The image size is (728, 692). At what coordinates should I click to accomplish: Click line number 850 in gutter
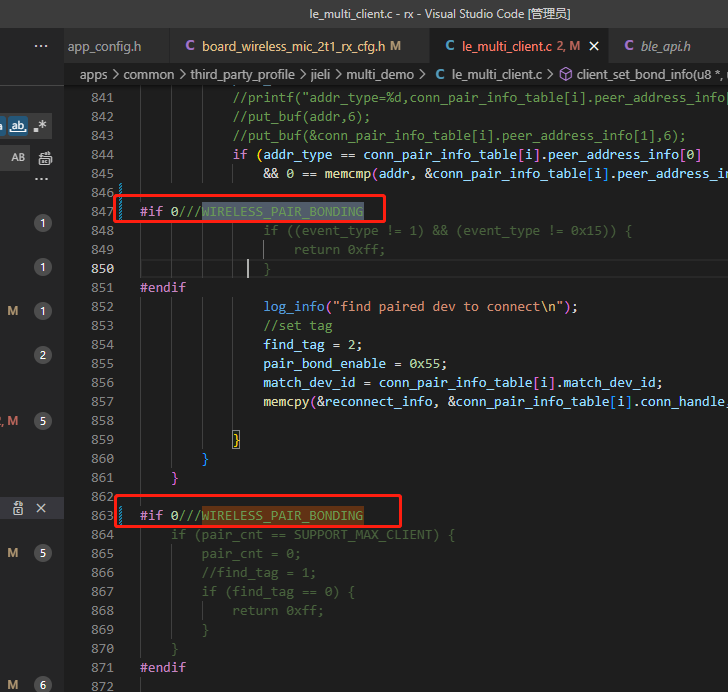point(102,268)
